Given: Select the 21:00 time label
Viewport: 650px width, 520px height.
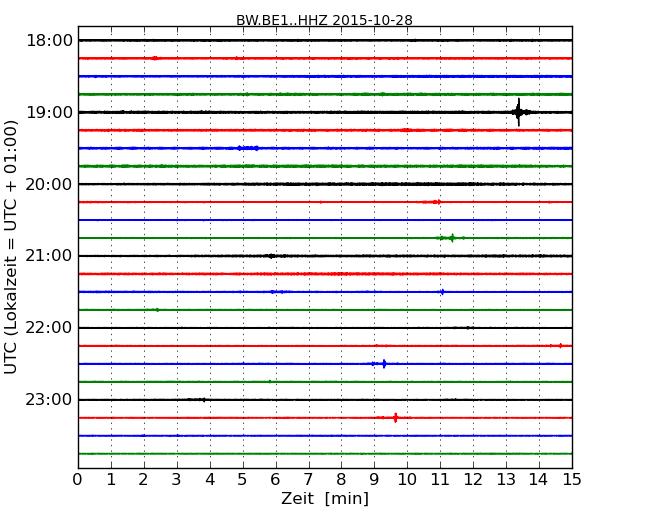Looking at the screenshot, I should click(x=49, y=256).
